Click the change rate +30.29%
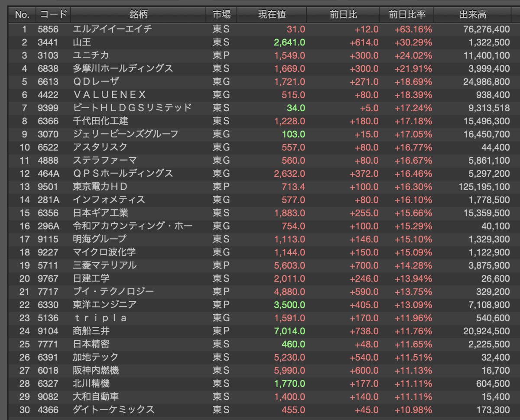 click(413, 42)
